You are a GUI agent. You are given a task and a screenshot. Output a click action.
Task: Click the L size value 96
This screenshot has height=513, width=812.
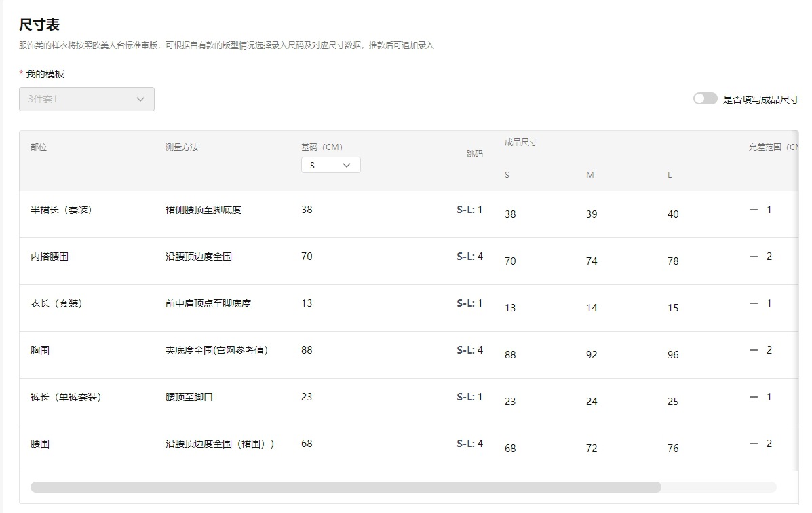pos(673,355)
